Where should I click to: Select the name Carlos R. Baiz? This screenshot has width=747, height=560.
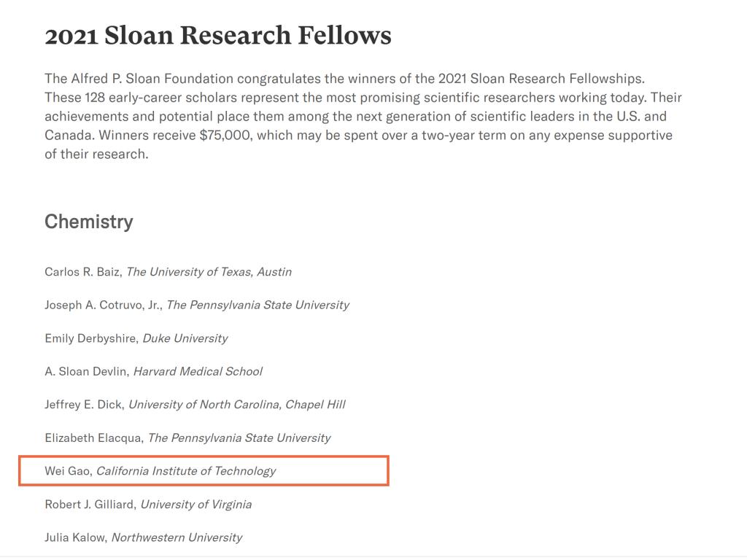point(83,272)
